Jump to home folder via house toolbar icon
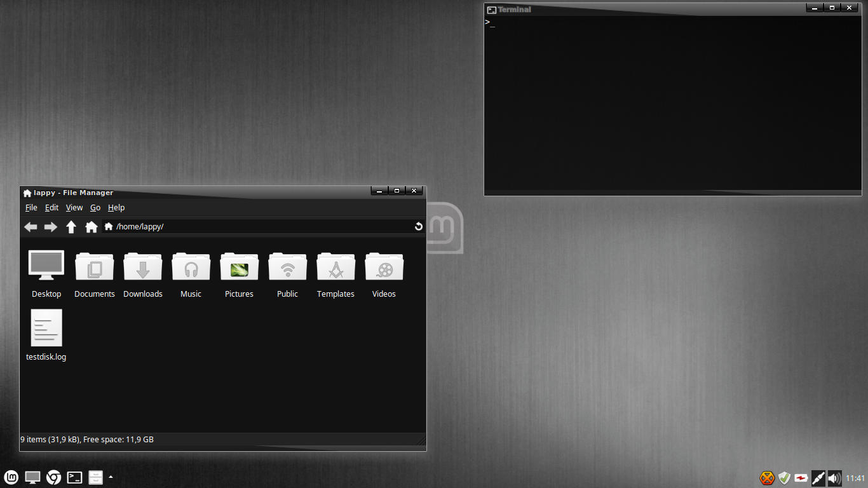 pyautogui.click(x=92, y=227)
